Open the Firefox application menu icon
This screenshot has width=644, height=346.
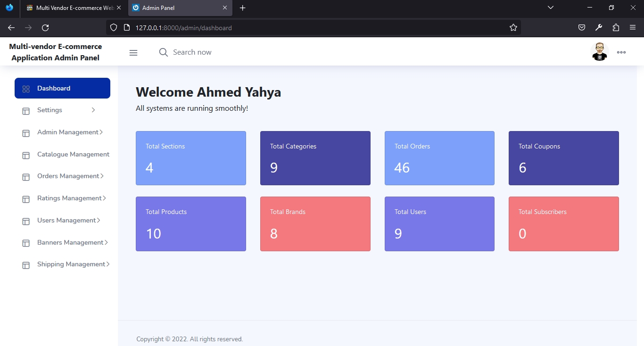pyautogui.click(x=633, y=28)
